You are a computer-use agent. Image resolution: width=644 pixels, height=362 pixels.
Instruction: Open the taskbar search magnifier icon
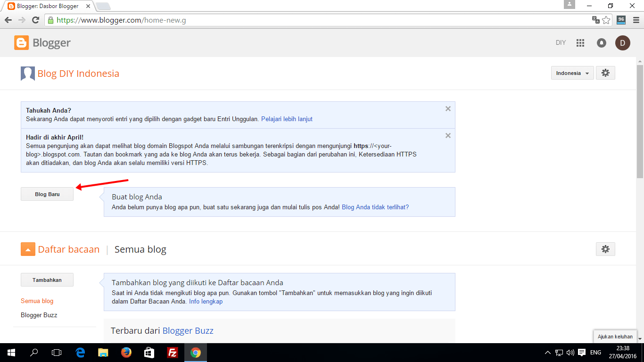tap(34, 353)
